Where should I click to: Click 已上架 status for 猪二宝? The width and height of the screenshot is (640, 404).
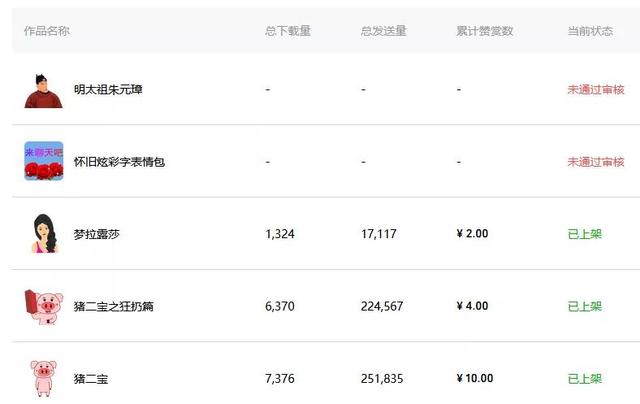click(x=584, y=379)
